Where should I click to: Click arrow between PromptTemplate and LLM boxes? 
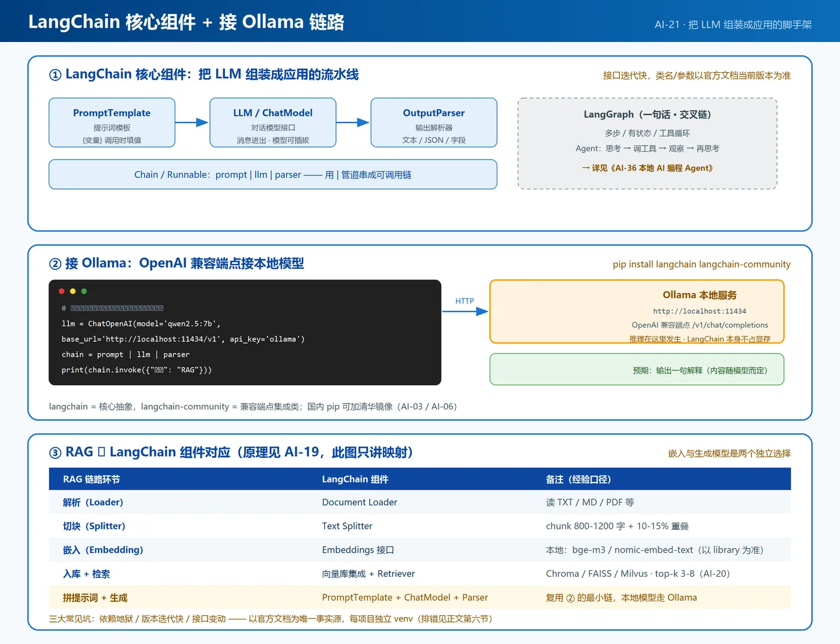click(x=192, y=122)
